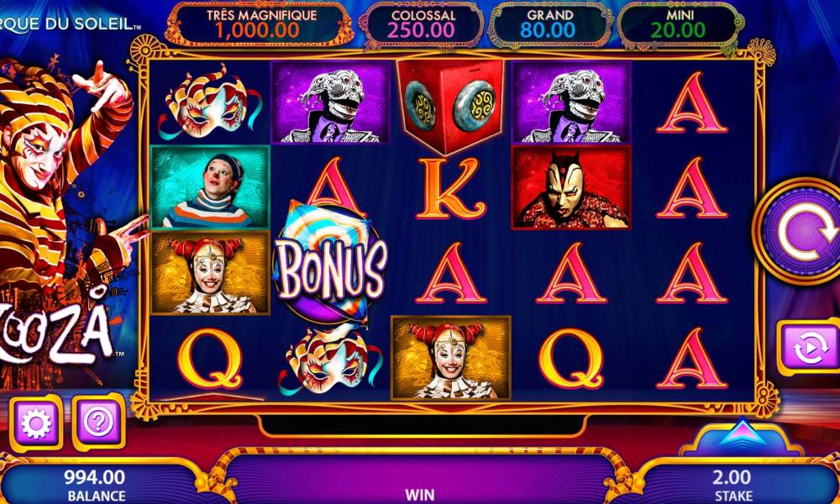840x504 pixels.
Task: Select the Mini 20.00 jackpot display
Action: 679,24
